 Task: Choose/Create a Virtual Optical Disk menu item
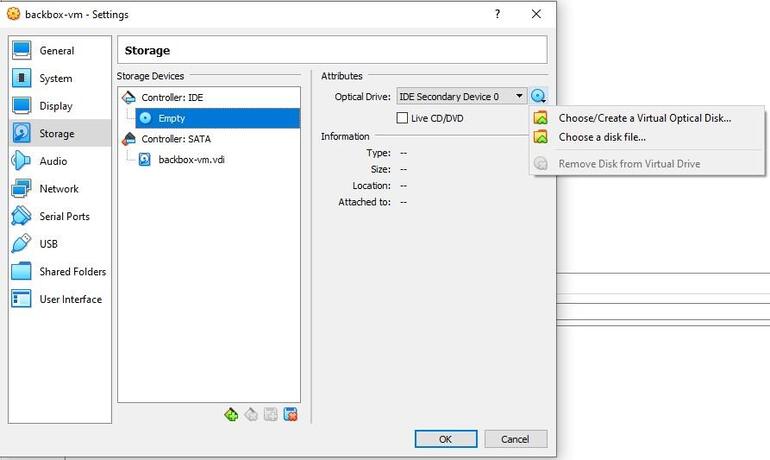[647, 118]
